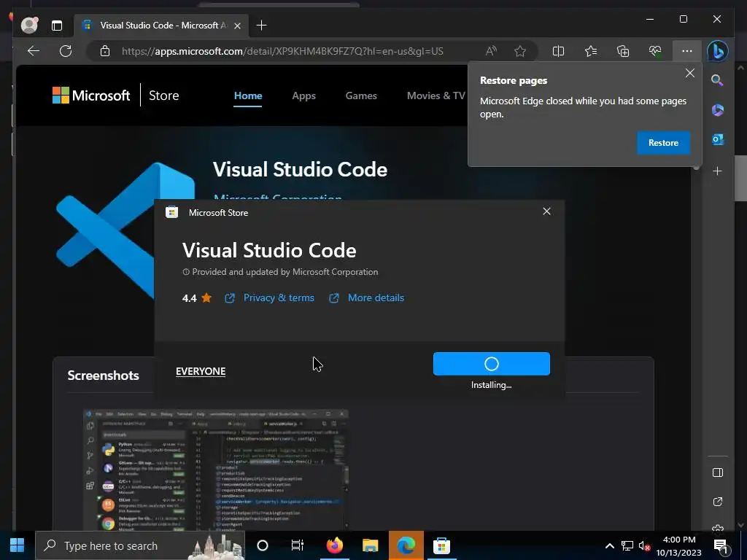
Task: Click the address bar URL
Action: point(282,51)
